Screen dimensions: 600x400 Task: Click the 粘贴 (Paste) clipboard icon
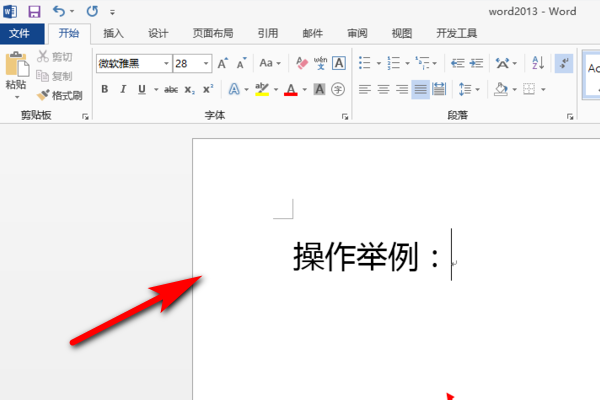(16, 64)
